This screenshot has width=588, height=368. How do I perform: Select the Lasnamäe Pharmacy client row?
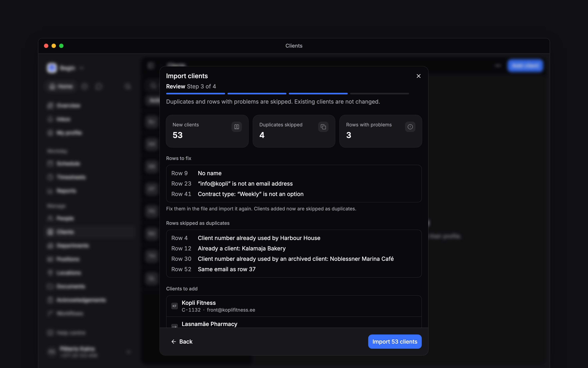coord(294,322)
